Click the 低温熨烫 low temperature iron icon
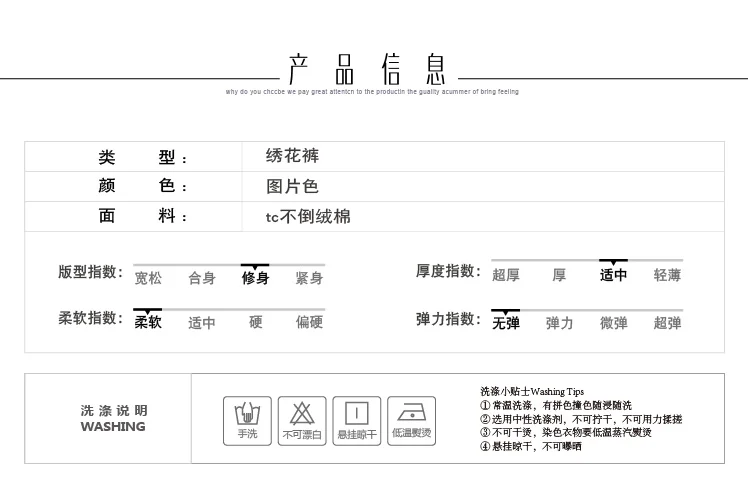Viewport: 750px width, 492px height. [411, 421]
